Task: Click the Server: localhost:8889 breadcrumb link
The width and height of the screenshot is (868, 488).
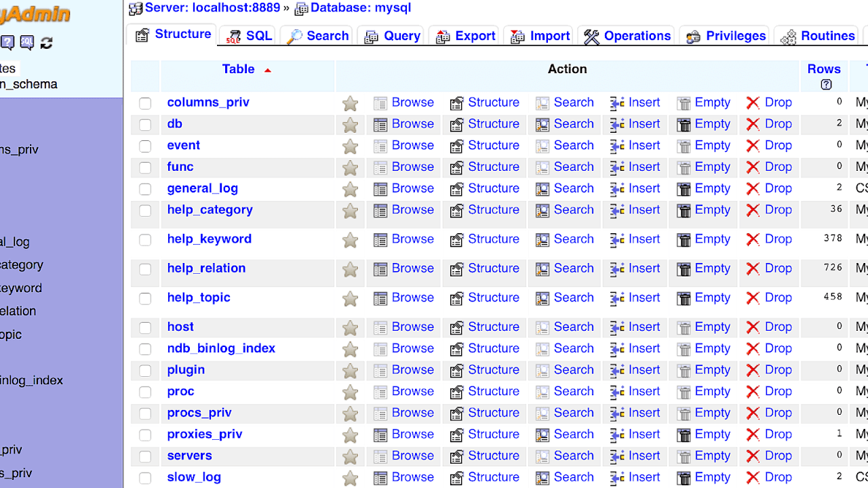Action: 212,8
